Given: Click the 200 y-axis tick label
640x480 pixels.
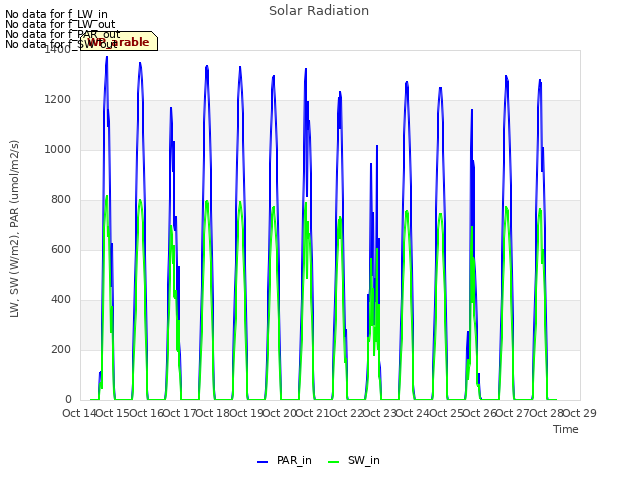Looking at the screenshot, I should click(61, 350).
